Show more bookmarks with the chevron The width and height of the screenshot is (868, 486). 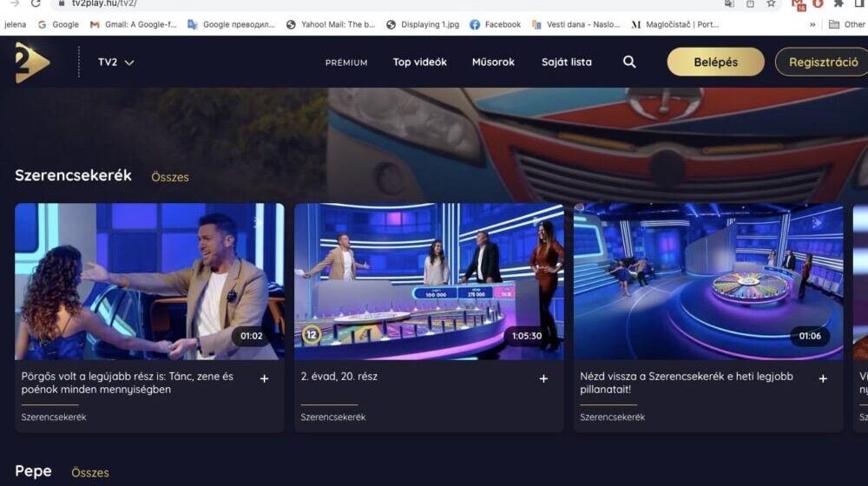point(812,24)
